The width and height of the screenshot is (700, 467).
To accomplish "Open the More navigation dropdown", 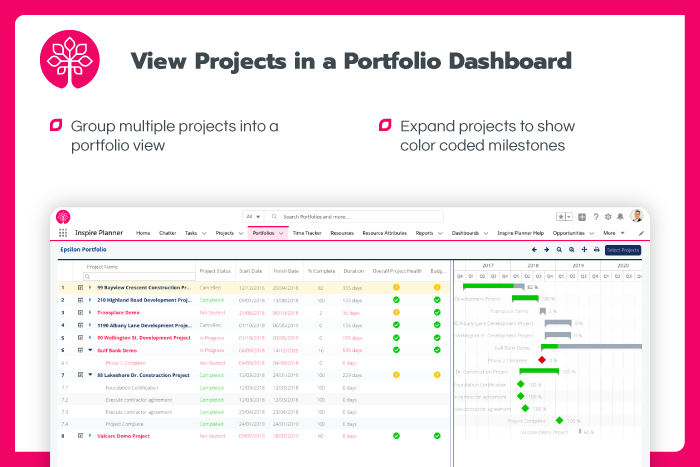I will 613,233.
